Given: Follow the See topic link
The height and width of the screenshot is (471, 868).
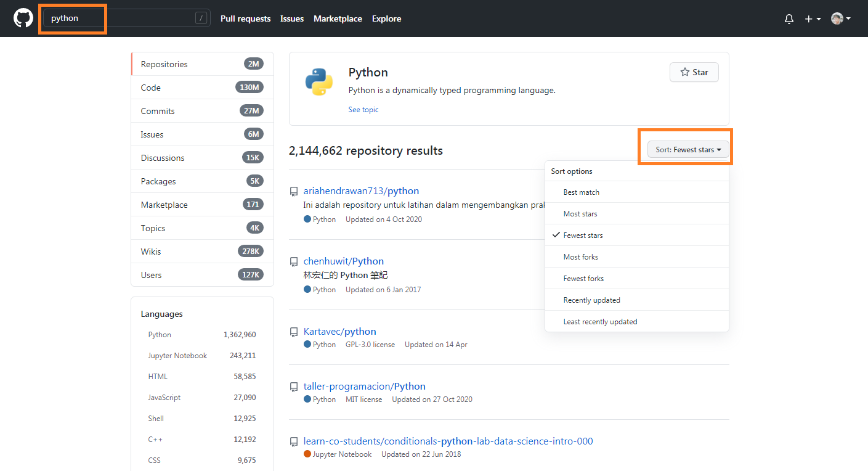Looking at the screenshot, I should click(x=363, y=110).
